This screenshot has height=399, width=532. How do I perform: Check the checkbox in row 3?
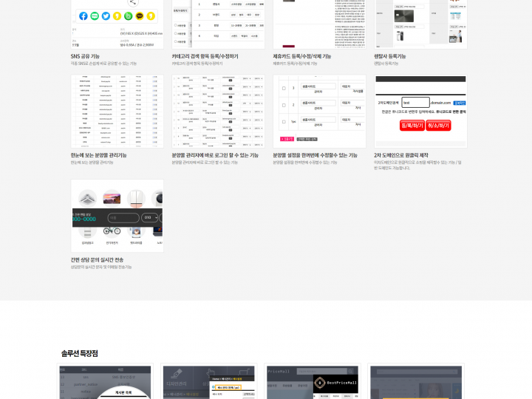pyautogui.click(x=283, y=89)
